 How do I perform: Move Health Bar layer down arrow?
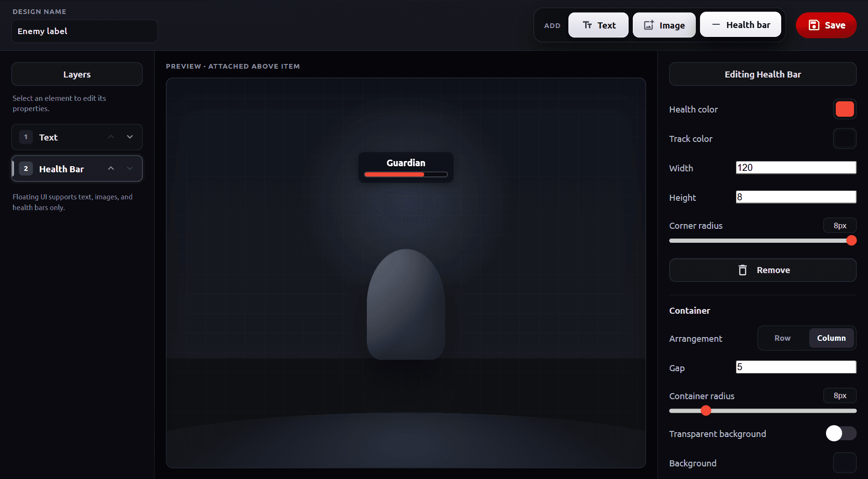coord(130,168)
